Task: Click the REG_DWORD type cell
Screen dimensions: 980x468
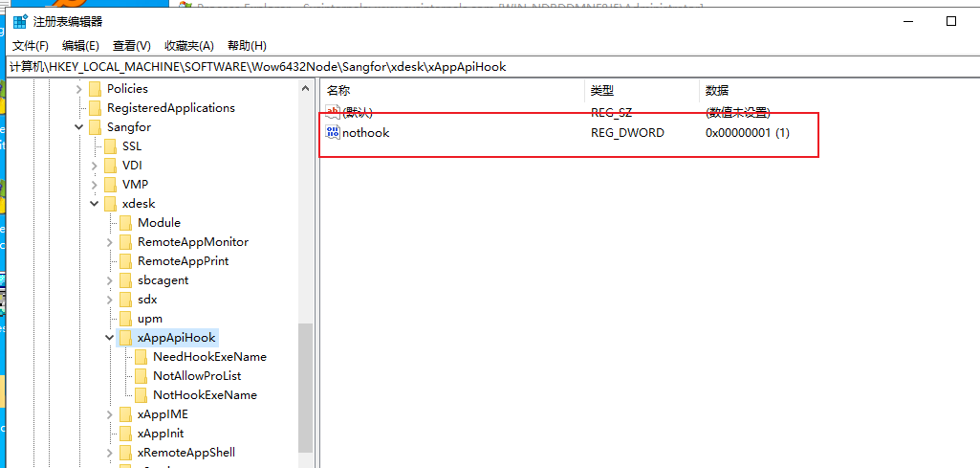Action: point(627,133)
